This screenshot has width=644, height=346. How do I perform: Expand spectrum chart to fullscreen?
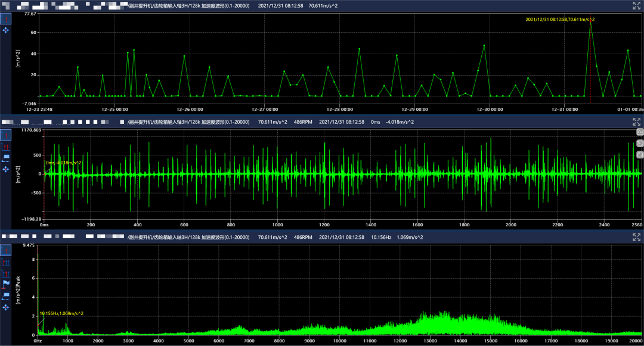636,237
